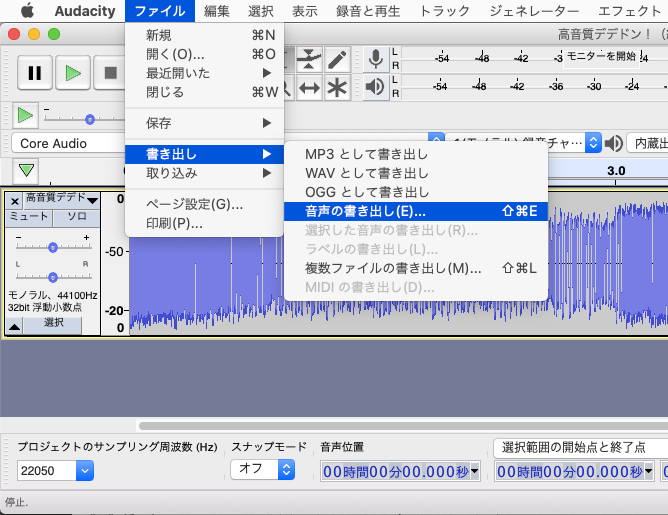Select the Multi-tool asterisk icon
The width and height of the screenshot is (668, 515).
[337, 88]
